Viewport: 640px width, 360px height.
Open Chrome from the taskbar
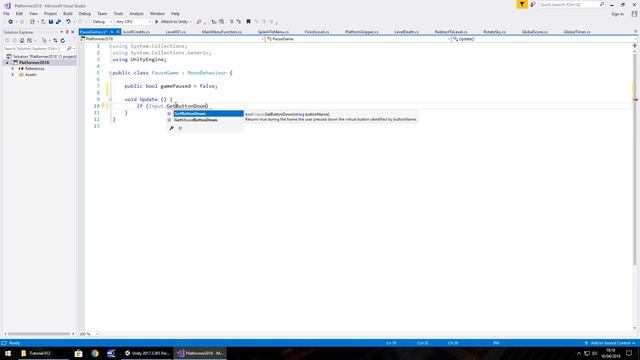click(95, 353)
